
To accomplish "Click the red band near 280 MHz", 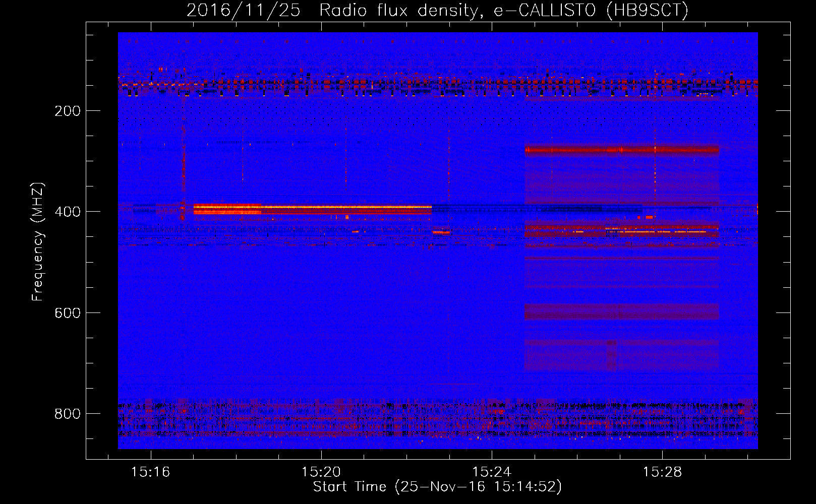I will 621,150.
